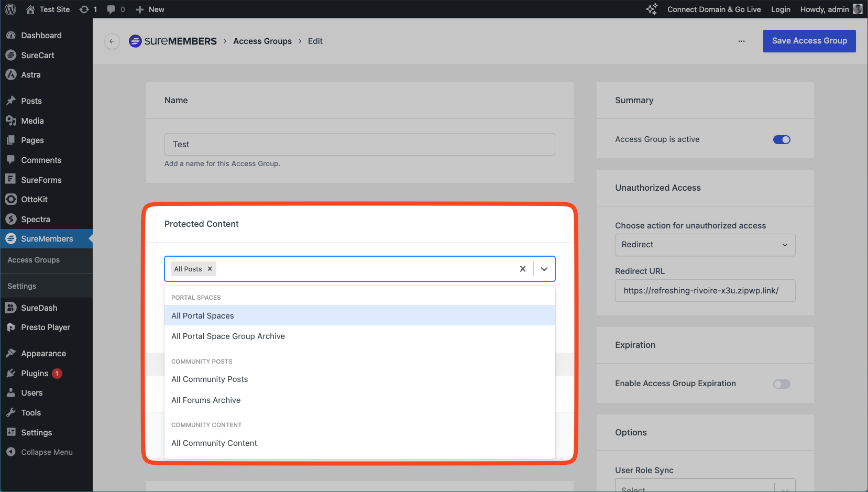
Task: Remove the All Posts tag
Action: click(x=210, y=269)
